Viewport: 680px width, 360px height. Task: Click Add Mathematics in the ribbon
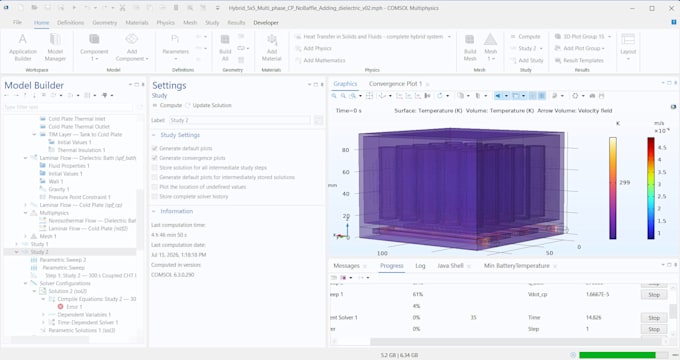[320, 60]
